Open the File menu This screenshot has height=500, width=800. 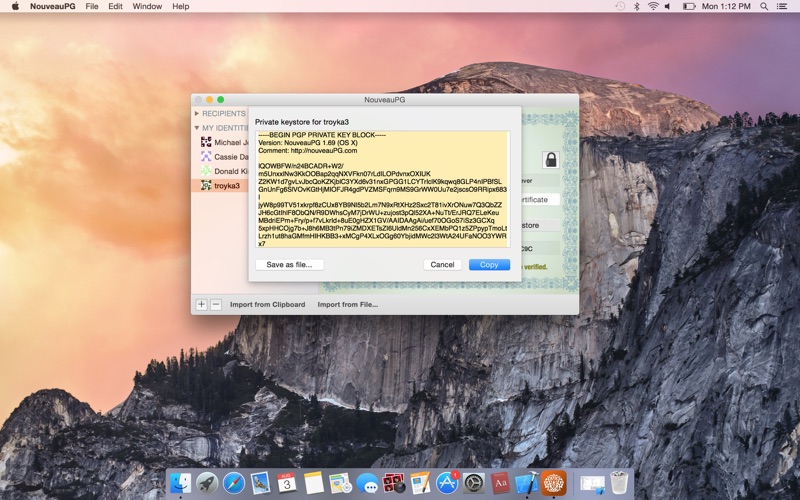tap(92, 6)
